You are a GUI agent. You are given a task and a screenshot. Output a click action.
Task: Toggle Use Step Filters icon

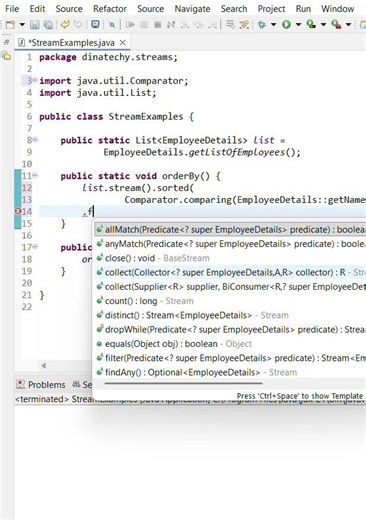244,24
